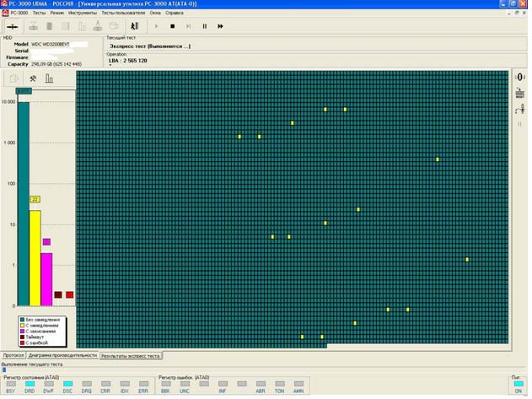532x399 pixels.
Task: Click the greyed copy icon above the chart
Action: [13, 78]
